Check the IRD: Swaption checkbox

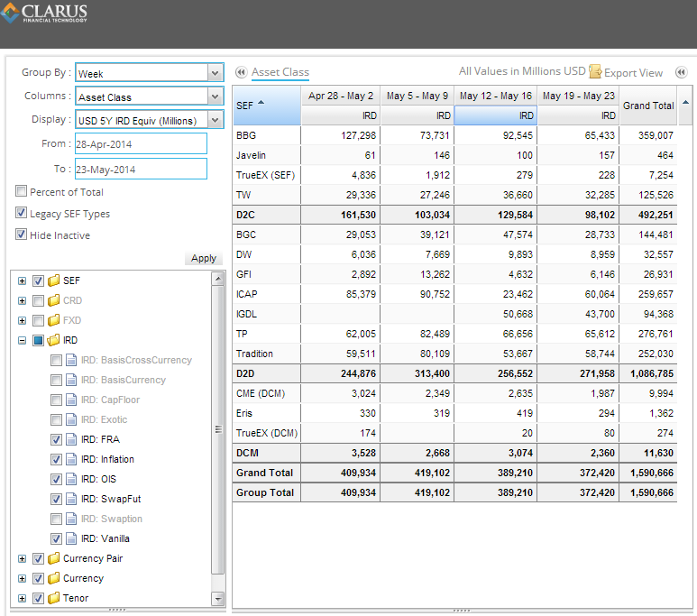point(56,519)
